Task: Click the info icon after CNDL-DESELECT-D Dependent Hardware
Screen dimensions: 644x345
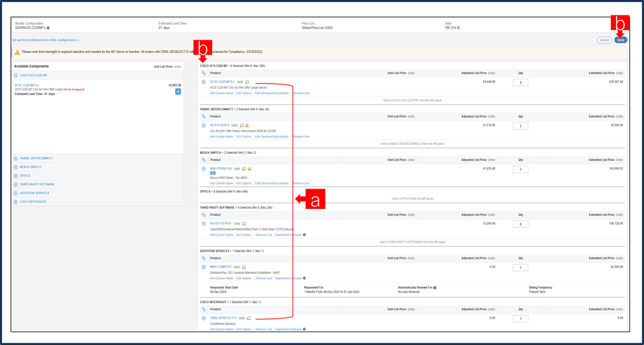Action: pyautogui.click(x=304, y=329)
